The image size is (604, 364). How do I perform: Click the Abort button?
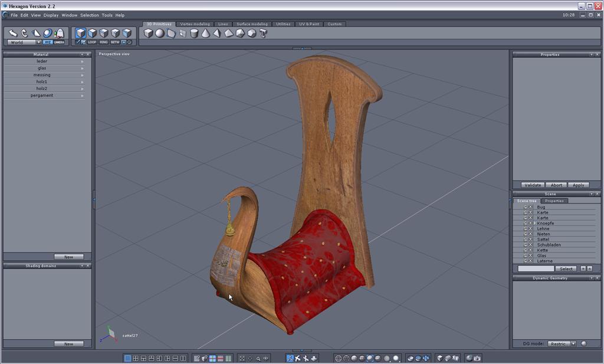click(x=556, y=185)
